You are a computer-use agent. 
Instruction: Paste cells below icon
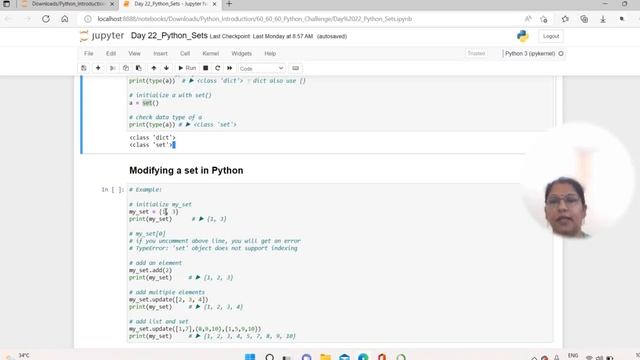pos(139,68)
